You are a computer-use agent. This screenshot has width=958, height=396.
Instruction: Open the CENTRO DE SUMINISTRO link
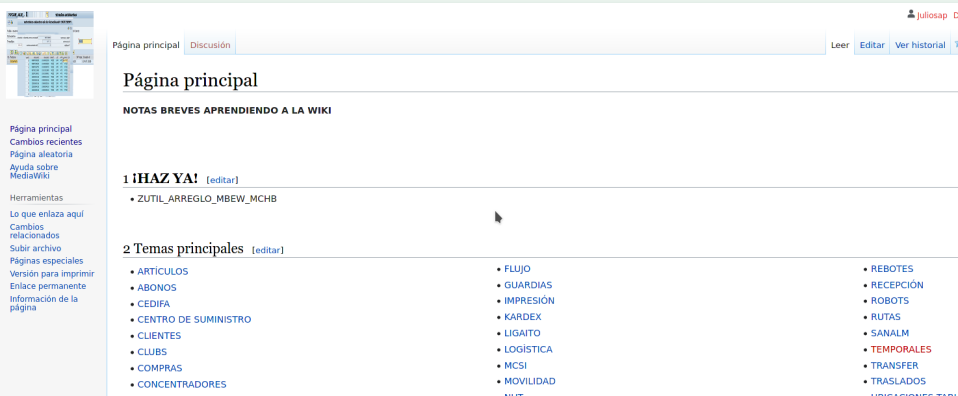pyautogui.click(x=194, y=320)
